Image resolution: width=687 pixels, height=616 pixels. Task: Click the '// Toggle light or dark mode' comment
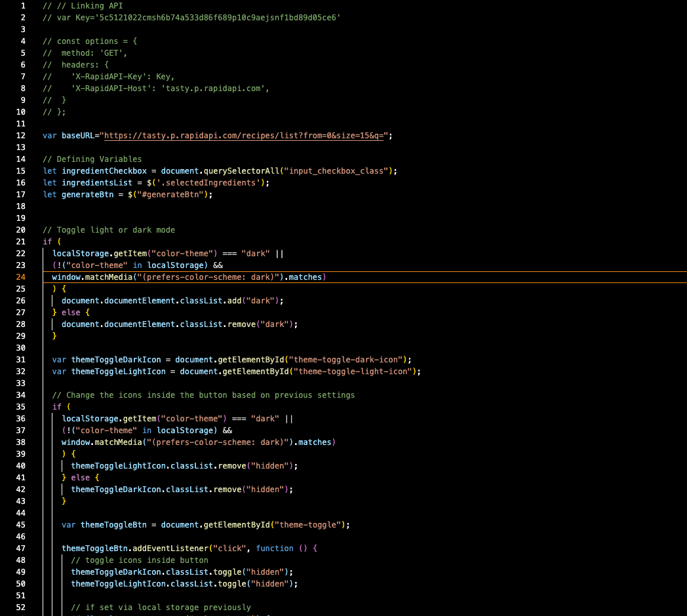108,229
